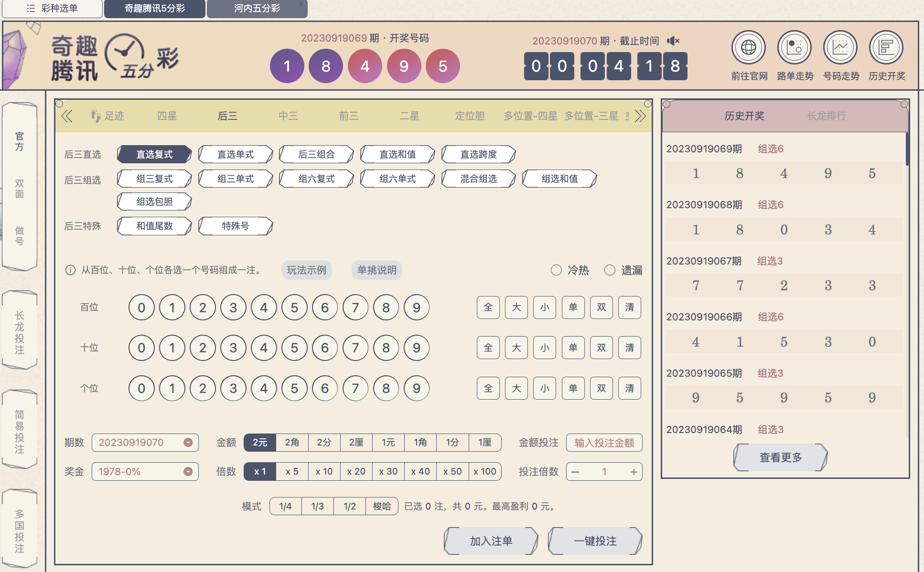The height and width of the screenshot is (572, 924).
Task: Switch to the 四星 tab
Action: click(167, 116)
